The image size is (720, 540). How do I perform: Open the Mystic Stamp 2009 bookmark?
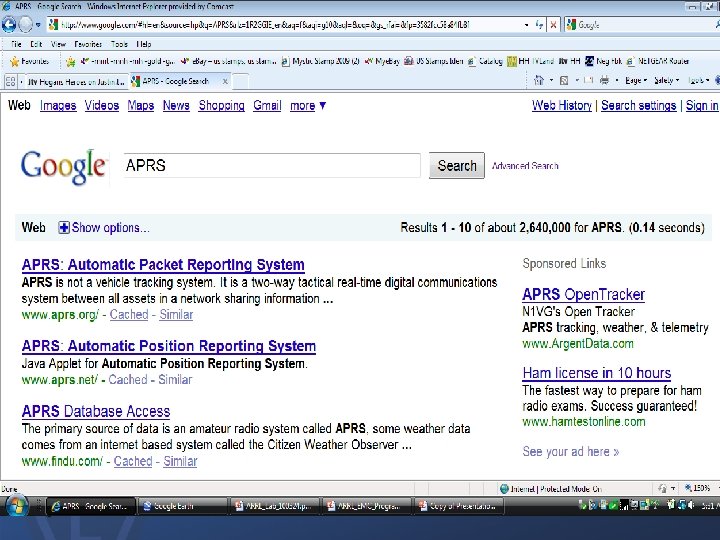click(x=321, y=61)
